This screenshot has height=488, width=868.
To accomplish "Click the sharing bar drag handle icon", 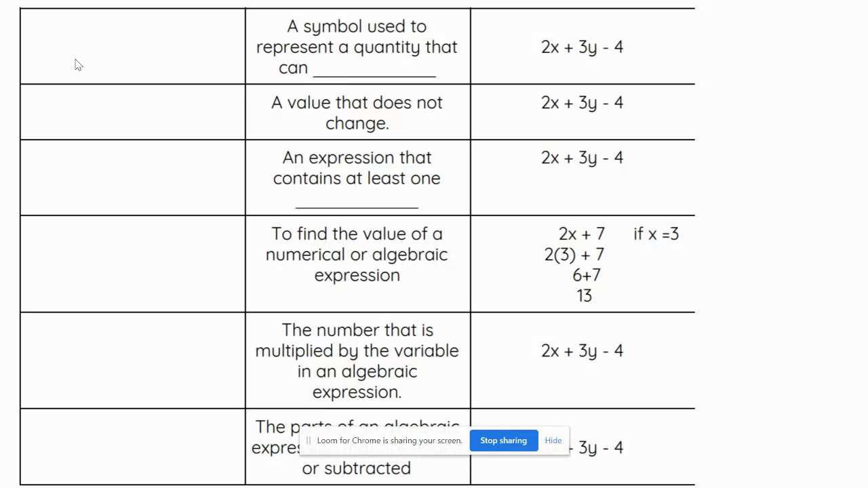I will 309,441.
